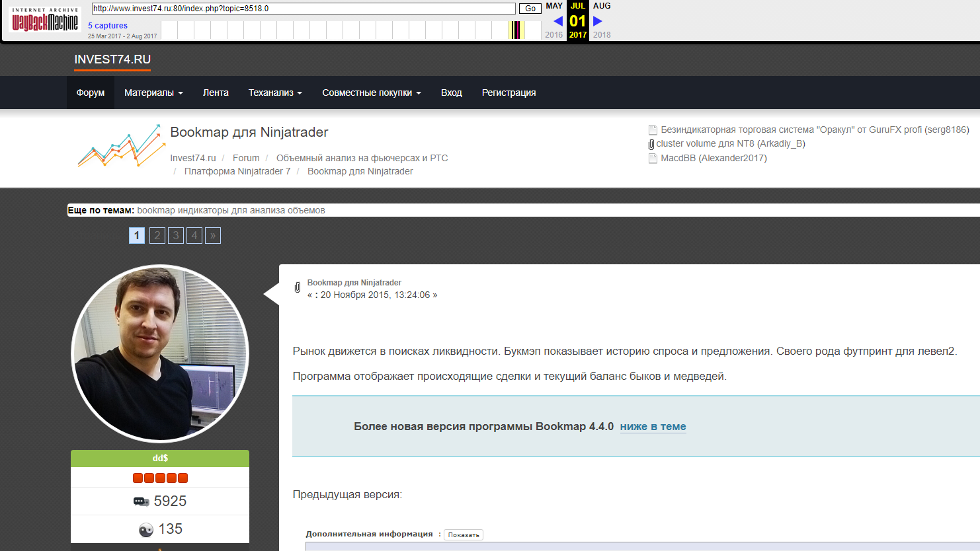This screenshot has width=980, height=551.
Task: Open the Форум menu item
Action: tap(91, 92)
